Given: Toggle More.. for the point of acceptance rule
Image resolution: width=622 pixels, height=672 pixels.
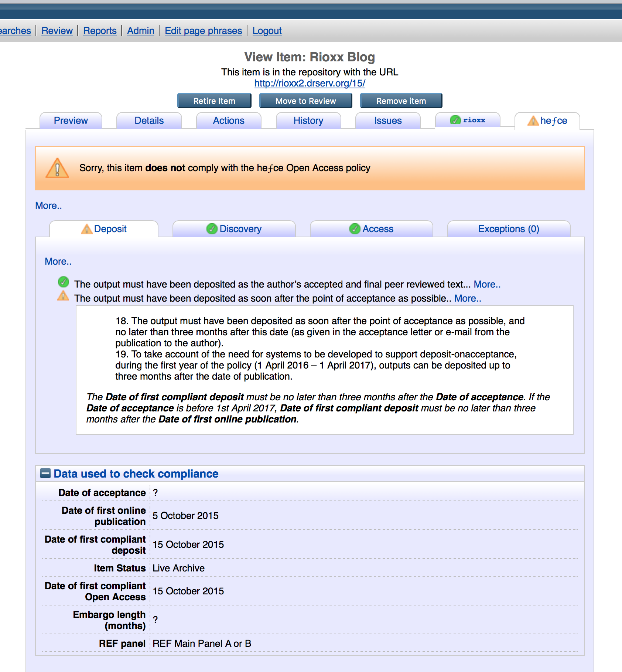Looking at the screenshot, I should [468, 298].
